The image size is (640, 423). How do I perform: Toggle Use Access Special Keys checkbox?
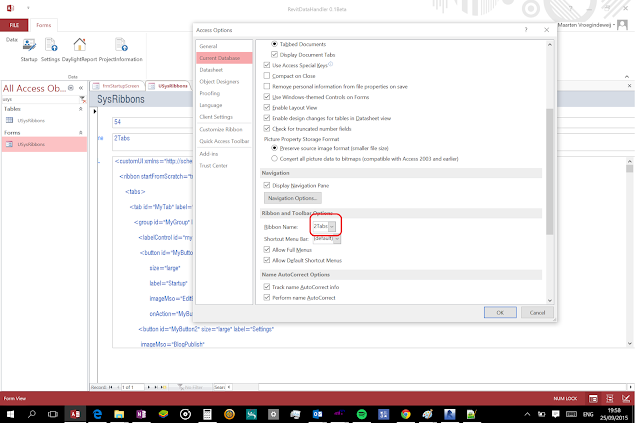coord(267,65)
